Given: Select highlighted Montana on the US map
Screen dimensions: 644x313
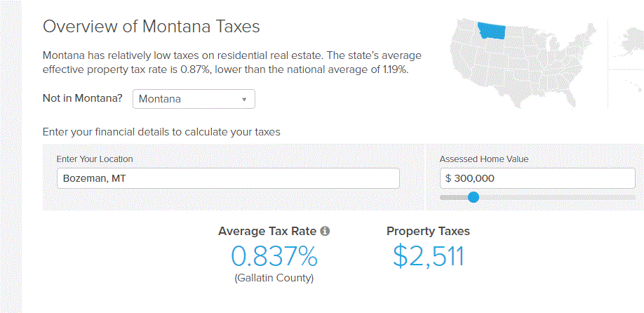Looking at the screenshot, I should coord(492,32).
